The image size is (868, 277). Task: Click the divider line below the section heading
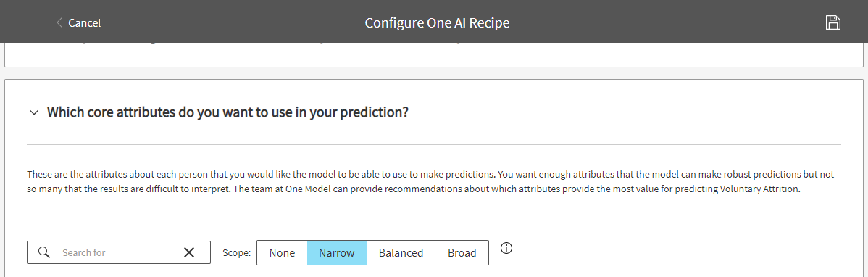[x=434, y=144]
